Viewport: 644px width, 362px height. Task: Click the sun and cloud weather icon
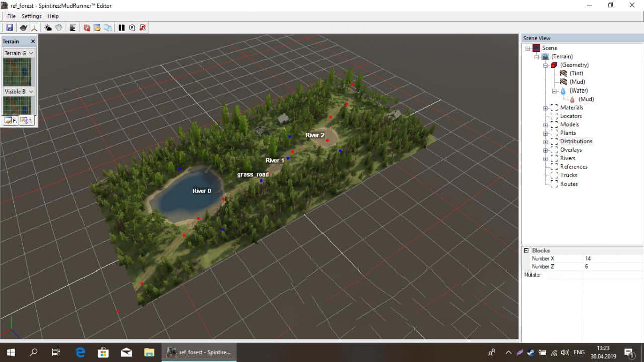click(x=48, y=28)
